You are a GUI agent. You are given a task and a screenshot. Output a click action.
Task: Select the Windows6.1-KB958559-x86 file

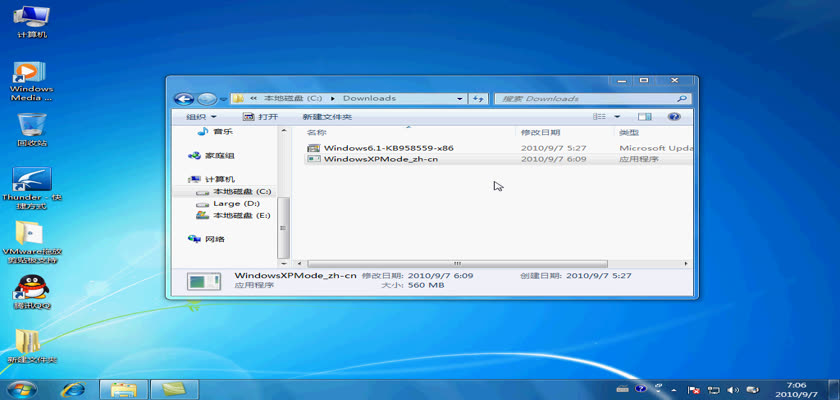click(x=388, y=148)
